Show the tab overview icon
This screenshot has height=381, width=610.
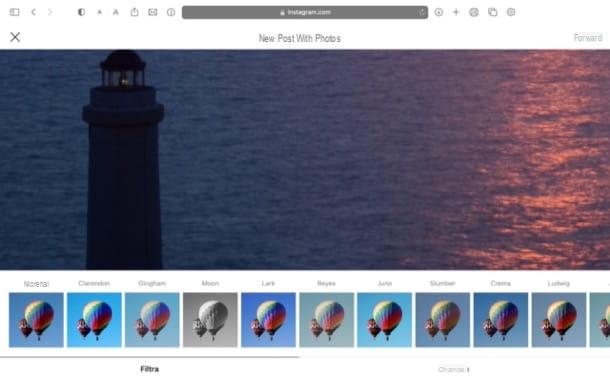[x=493, y=12]
